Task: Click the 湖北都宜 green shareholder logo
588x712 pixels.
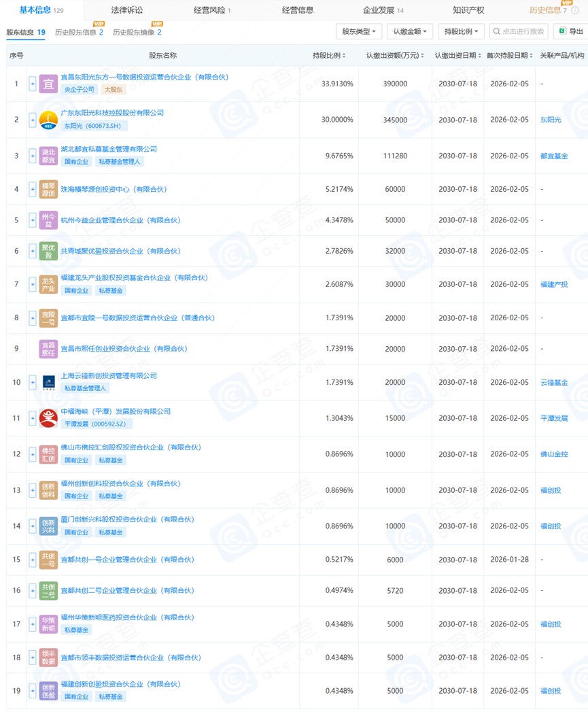Action: (x=48, y=154)
